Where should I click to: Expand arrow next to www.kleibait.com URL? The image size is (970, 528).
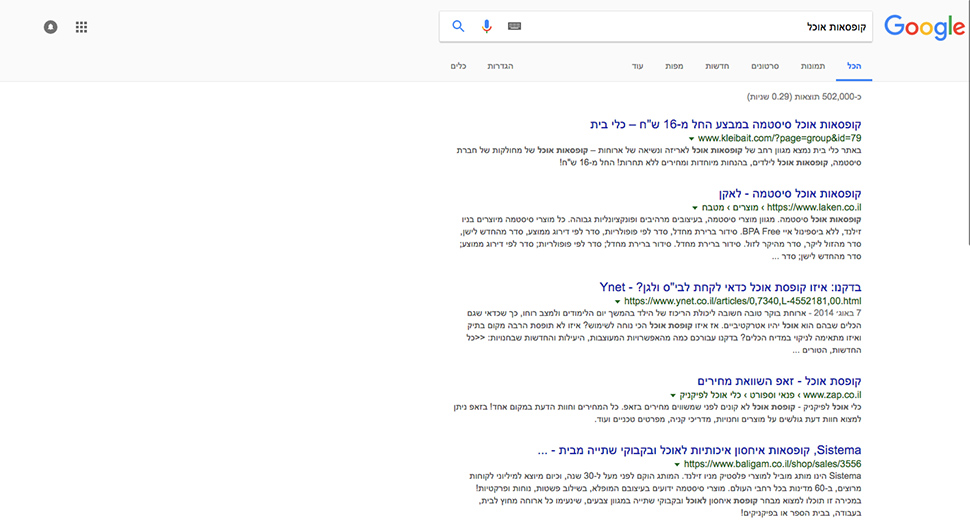692,138
